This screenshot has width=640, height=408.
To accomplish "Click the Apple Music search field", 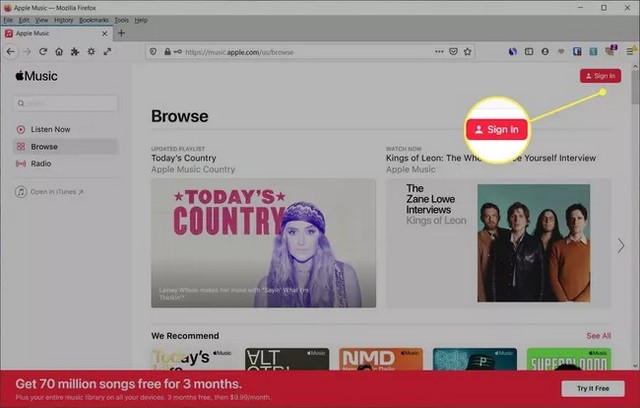I will point(66,103).
